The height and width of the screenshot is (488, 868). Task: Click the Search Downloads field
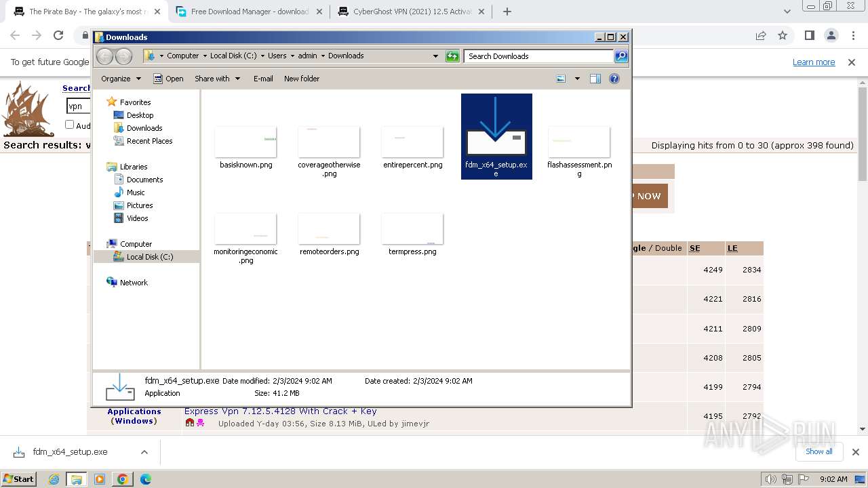pyautogui.click(x=539, y=56)
